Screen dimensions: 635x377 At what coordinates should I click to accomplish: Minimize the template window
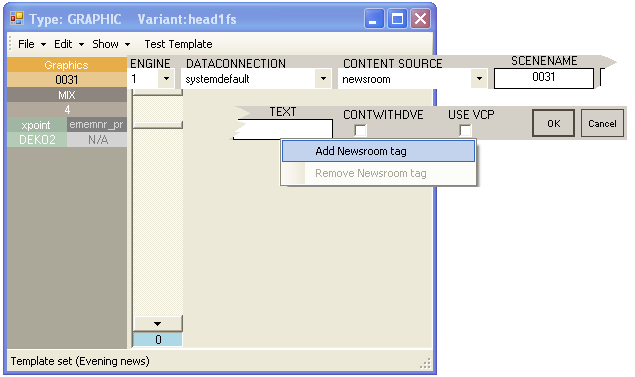[374, 19]
